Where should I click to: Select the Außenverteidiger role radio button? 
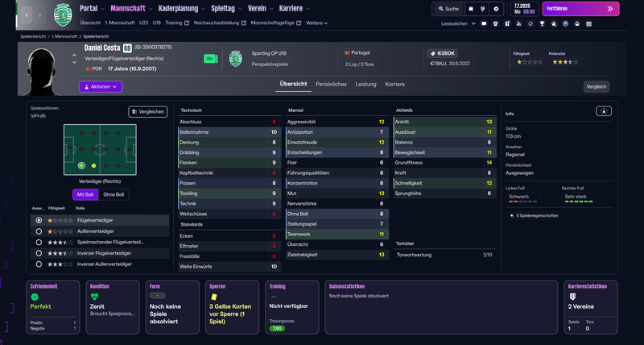[39, 231]
